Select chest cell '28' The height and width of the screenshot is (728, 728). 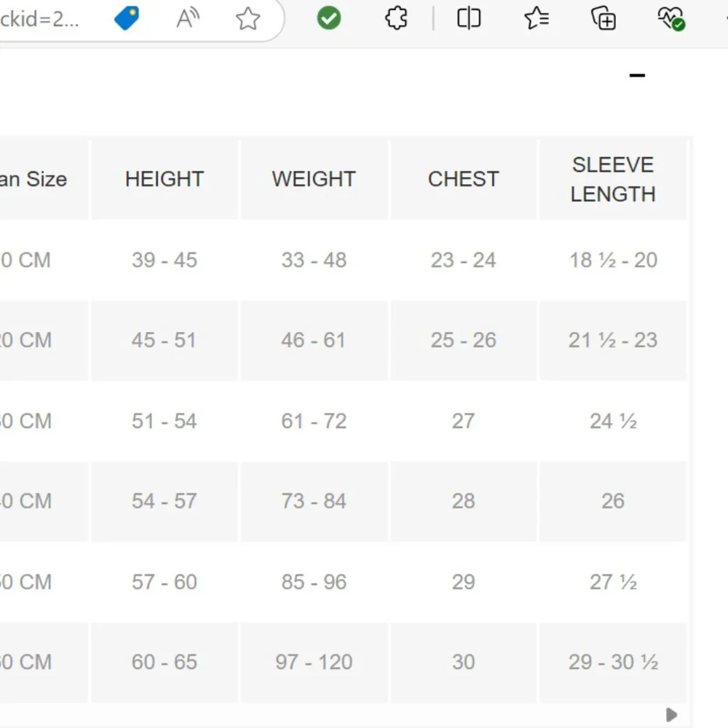(463, 502)
